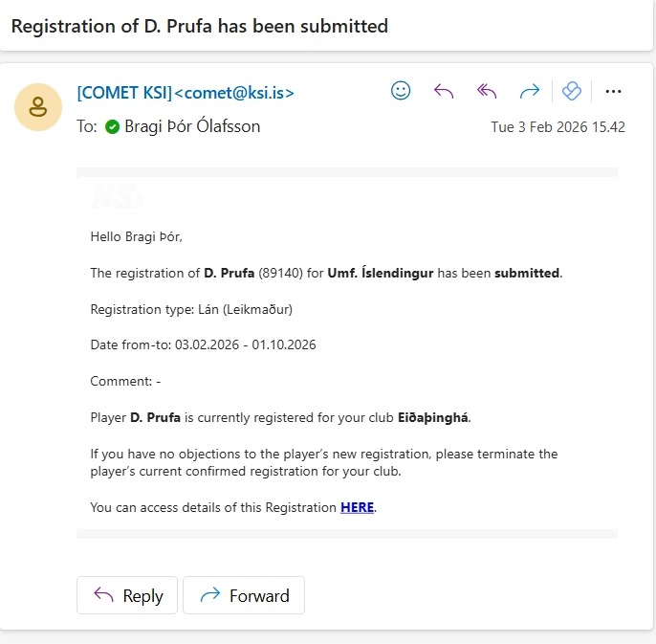Viewport: 656px width, 644px height.
Task: Click the Tue 3 Feb 2026 timestamp
Action: 558,126
